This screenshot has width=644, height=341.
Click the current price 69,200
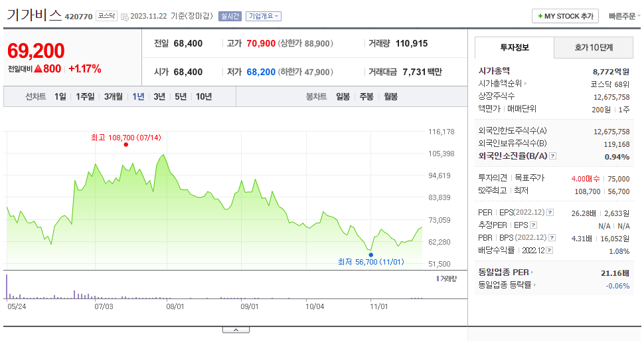point(36,51)
